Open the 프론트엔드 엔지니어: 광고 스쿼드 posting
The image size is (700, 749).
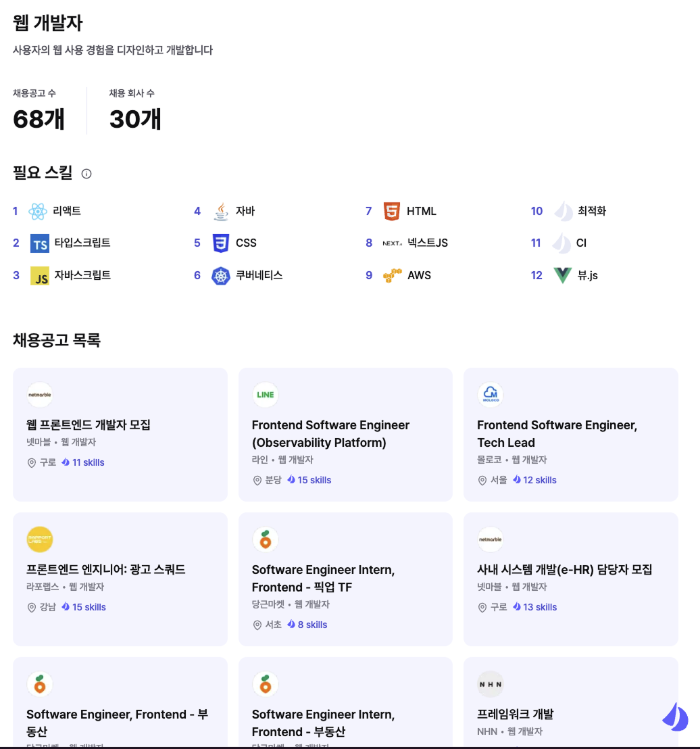[x=106, y=570]
